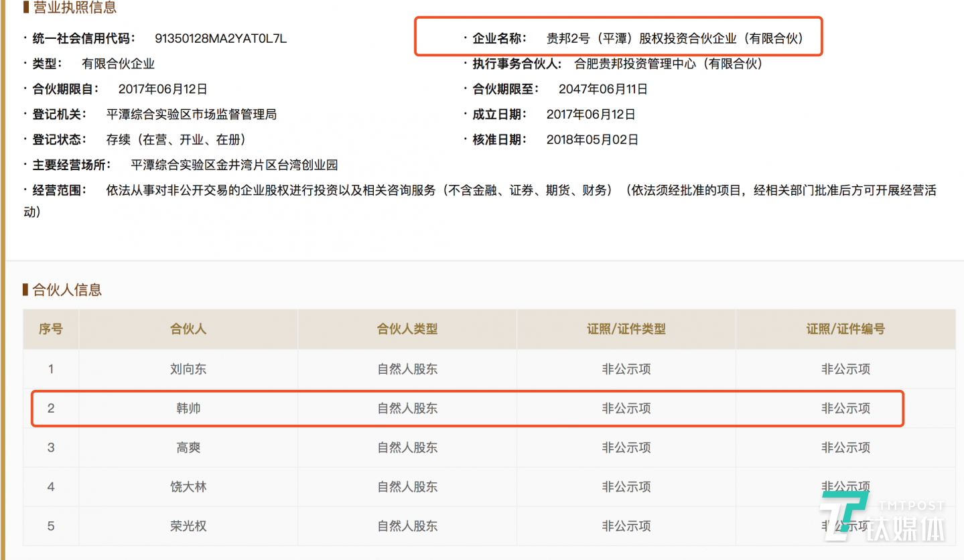Click the 证照/证件类型 column header

(626, 329)
